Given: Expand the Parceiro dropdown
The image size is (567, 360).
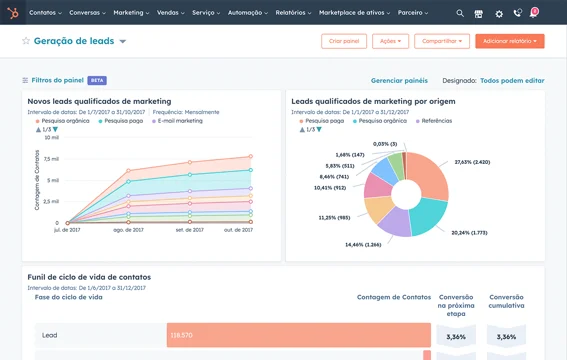Looking at the screenshot, I should (x=413, y=13).
